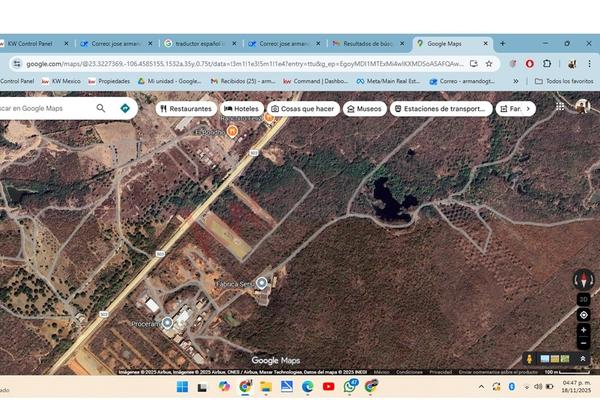Open directions with the blue arrow icon
The height and width of the screenshot is (400, 600).
click(125, 108)
